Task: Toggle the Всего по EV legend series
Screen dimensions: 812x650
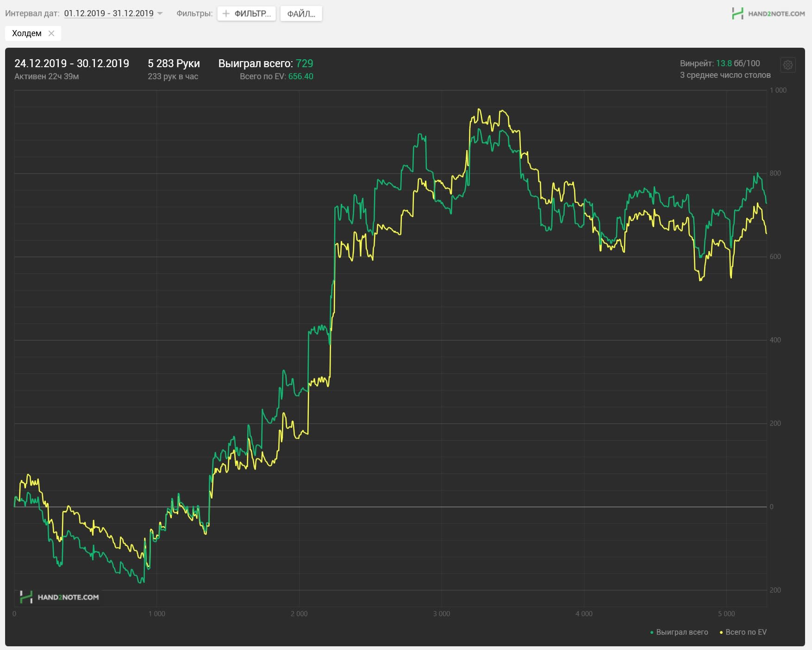Action: coord(743,632)
